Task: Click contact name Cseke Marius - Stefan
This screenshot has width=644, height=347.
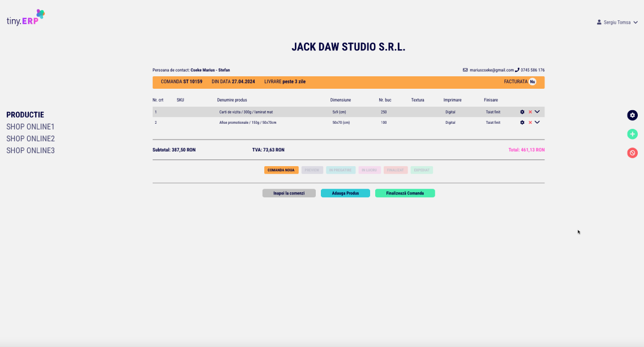Action: coord(211,70)
